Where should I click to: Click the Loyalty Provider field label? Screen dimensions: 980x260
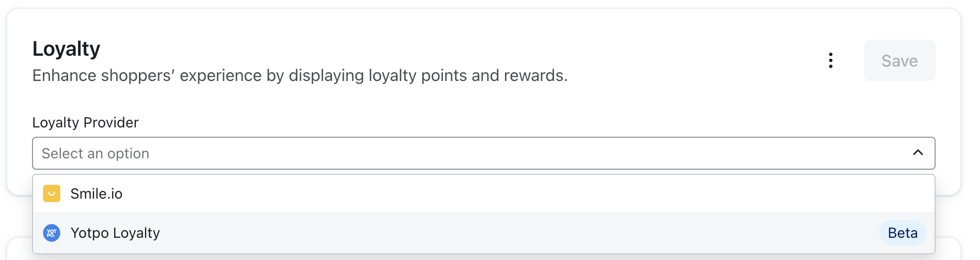[86, 123]
